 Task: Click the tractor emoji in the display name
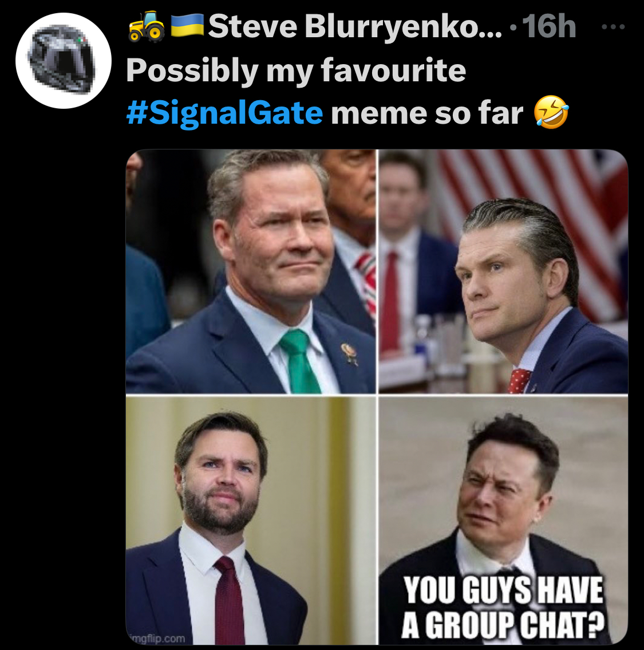pos(147,26)
